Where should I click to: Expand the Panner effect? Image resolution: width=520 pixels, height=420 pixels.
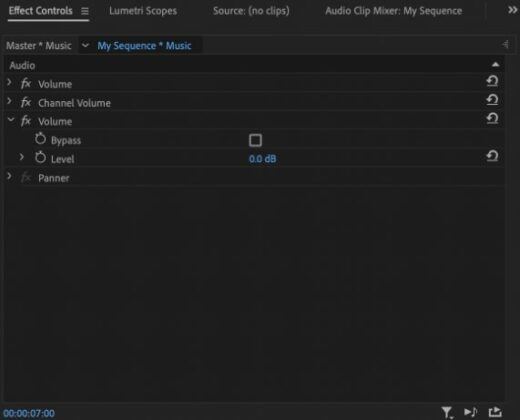point(10,176)
